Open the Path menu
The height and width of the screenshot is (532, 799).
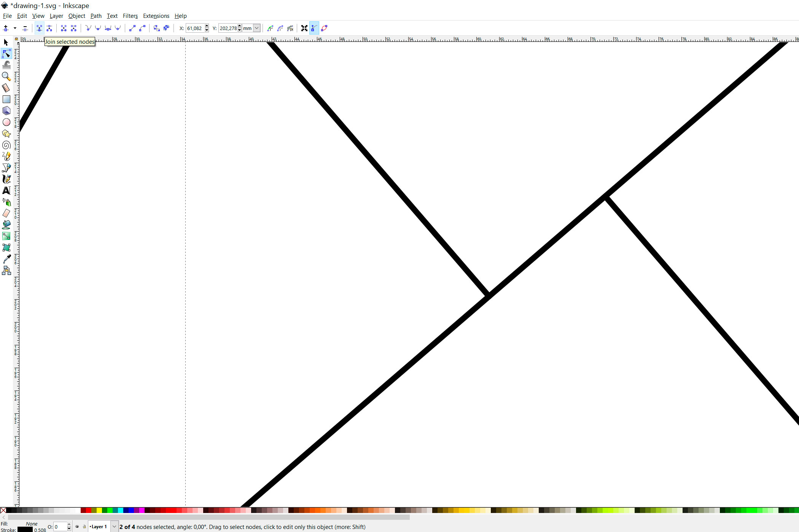tap(96, 16)
